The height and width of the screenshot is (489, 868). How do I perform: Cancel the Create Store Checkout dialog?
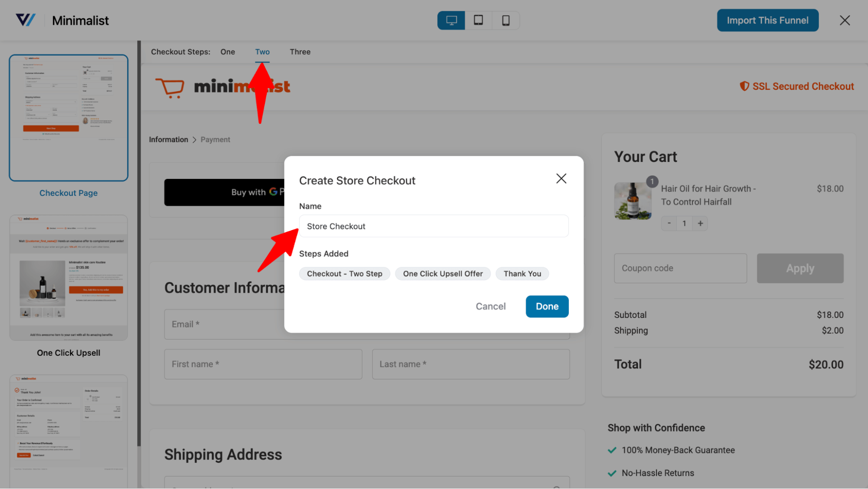pyautogui.click(x=491, y=306)
